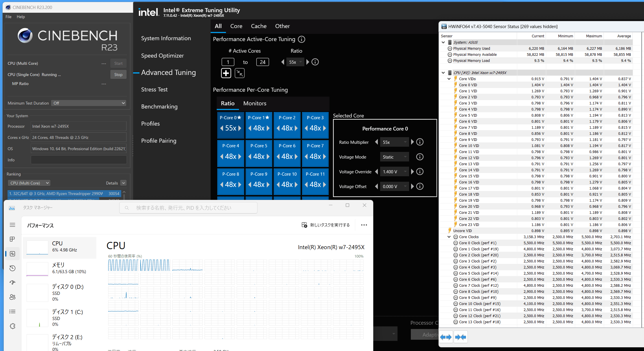644x351 pixels.
Task: Switch to Monitors tab in Per-Core Tuning
Action: [255, 103]
